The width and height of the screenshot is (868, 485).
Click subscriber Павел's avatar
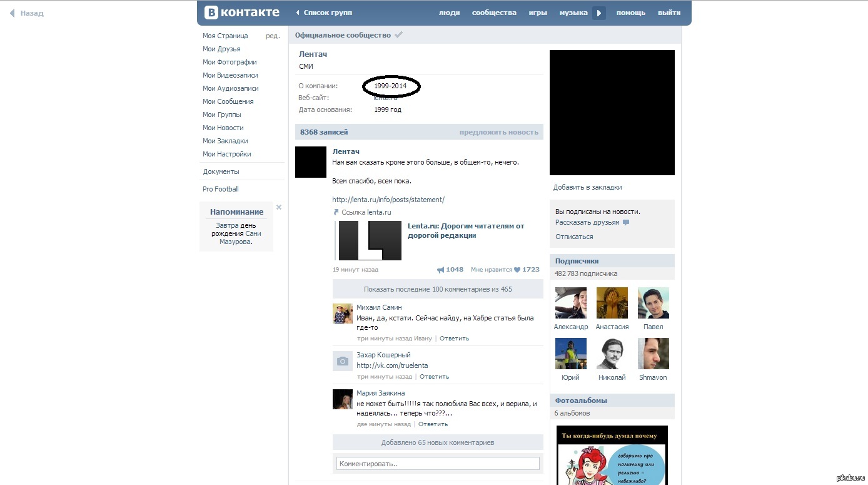pyautogui.click(x=653, y=303)
